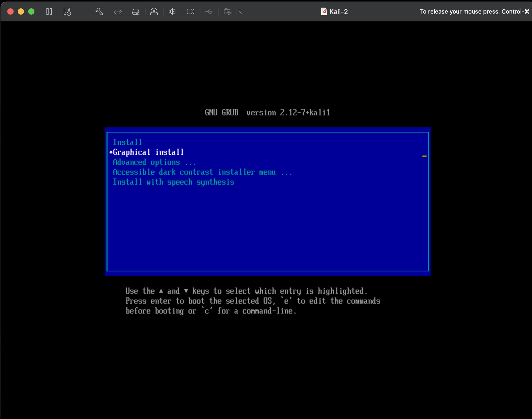The image size is (532, 419).
Task: Choose Install with speech synthesis
Action: tap(173, 182)
